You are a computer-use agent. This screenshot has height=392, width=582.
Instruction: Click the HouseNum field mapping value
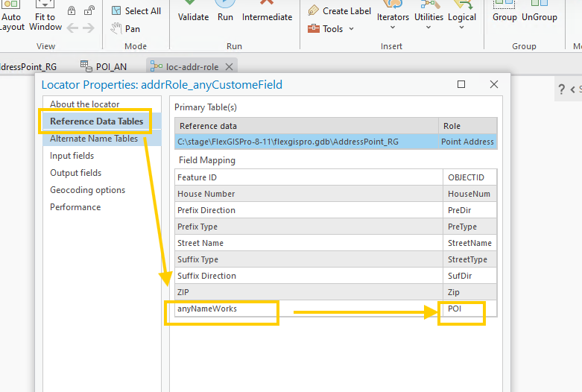tap(469, 194)
